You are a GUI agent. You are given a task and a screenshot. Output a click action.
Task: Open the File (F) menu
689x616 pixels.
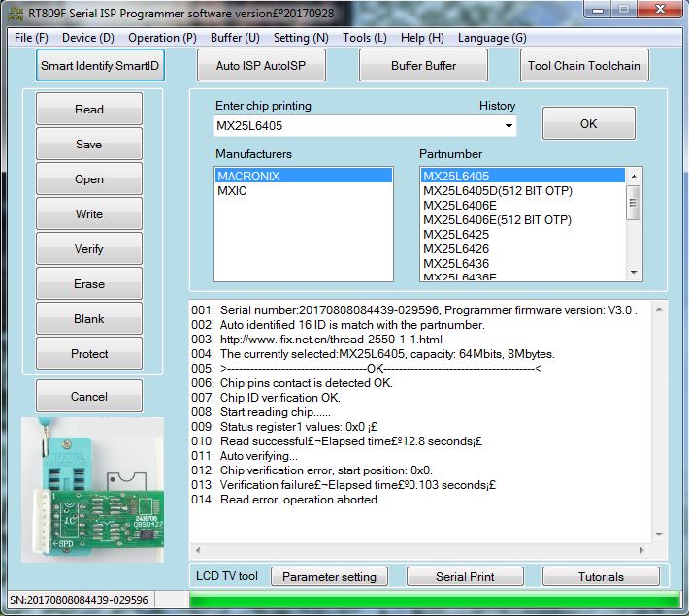pos(31,38)
